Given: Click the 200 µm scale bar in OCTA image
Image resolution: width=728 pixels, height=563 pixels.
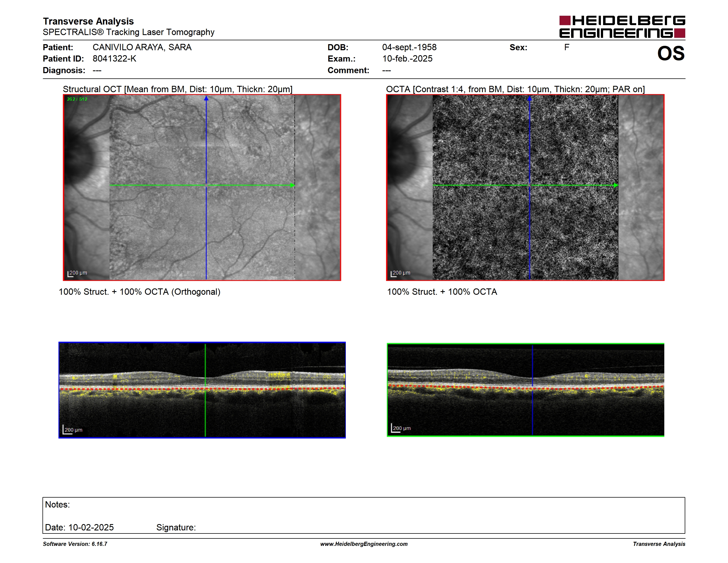Looking at the screenshot, I should click(x=400, y=273).
